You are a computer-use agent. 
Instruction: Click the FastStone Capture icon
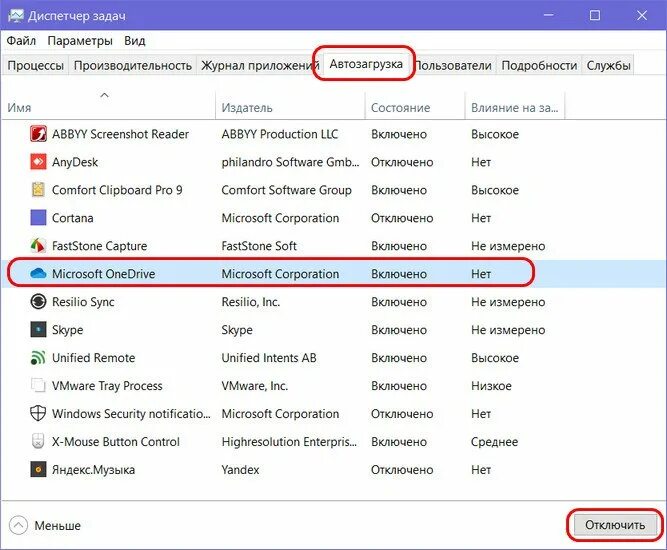[38, 246]
